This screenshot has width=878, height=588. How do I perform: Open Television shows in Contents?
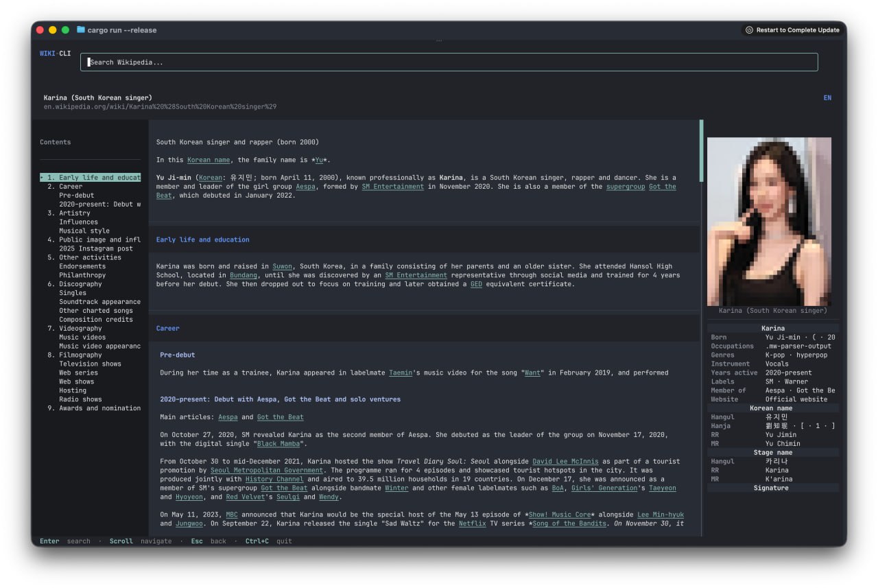point(90,364)
